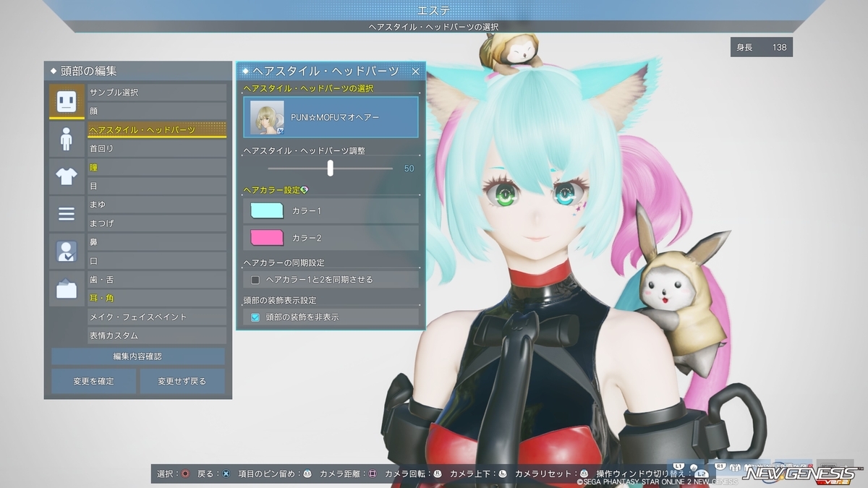This screenshot has width=868, height=488.
Task: Click the カメラ回転 stick icon
Action: 438,474
